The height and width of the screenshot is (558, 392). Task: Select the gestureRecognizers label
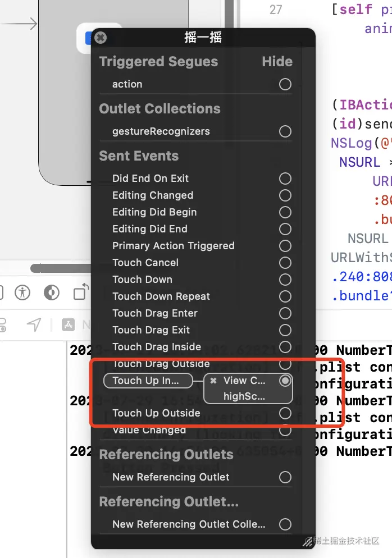tap(161, 131)
